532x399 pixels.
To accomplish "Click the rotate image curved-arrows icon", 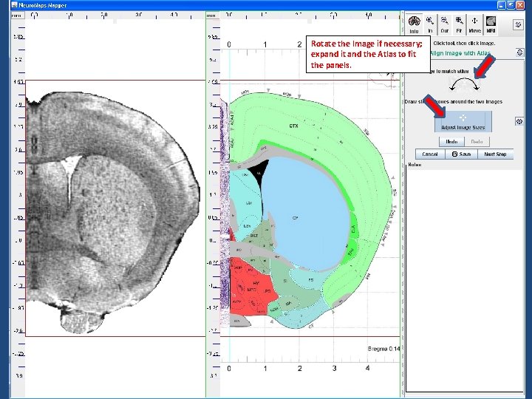I will click(x=464, y=84).
